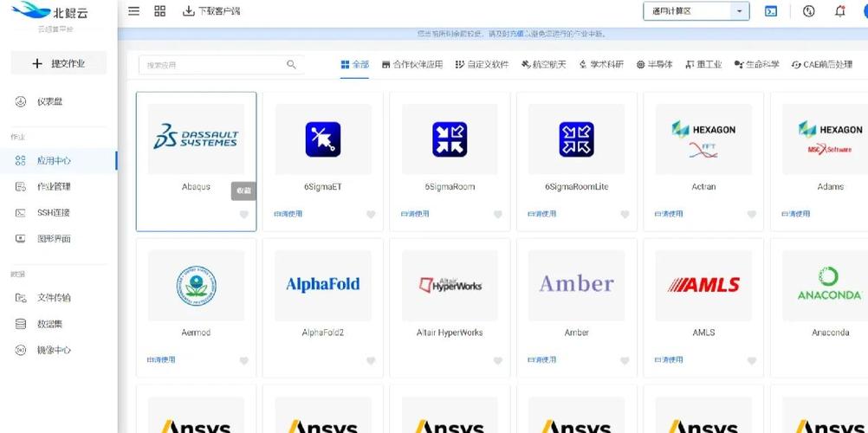Click the dropdown arrow of compute zone selector
The width and height of the screenshot is (868, 433).
pos(739,11)
